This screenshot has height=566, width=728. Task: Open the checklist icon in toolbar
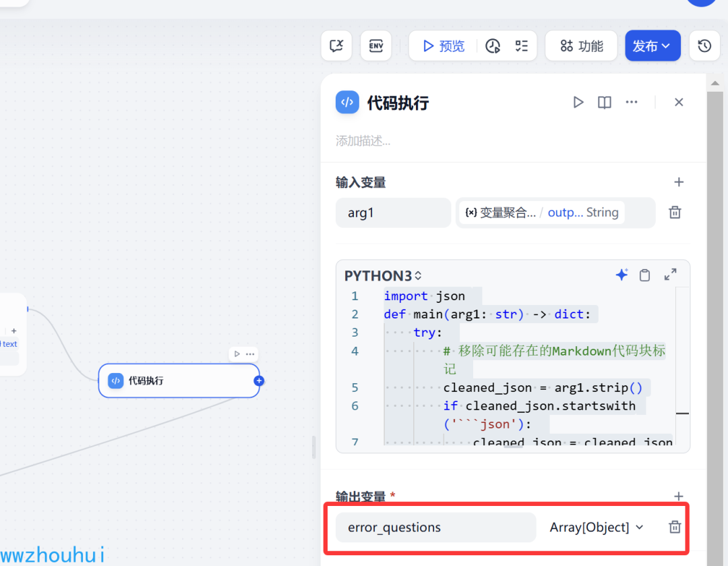tap(521, 46)
